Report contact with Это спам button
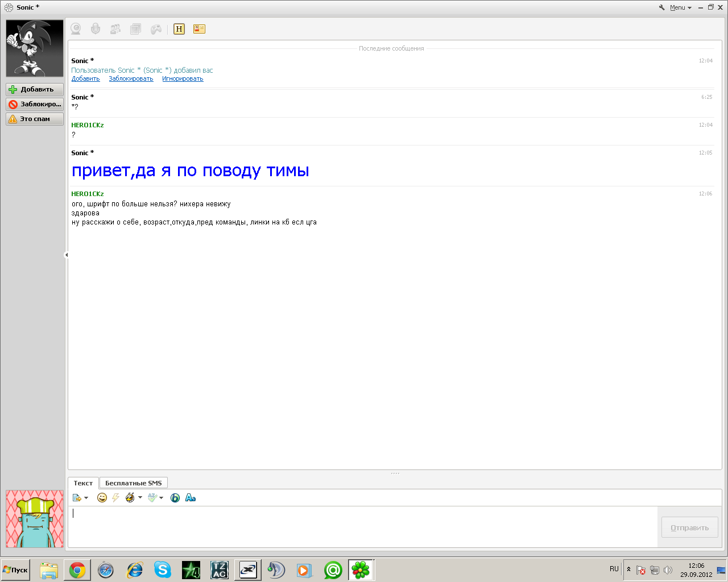 [x=35, y=119]
